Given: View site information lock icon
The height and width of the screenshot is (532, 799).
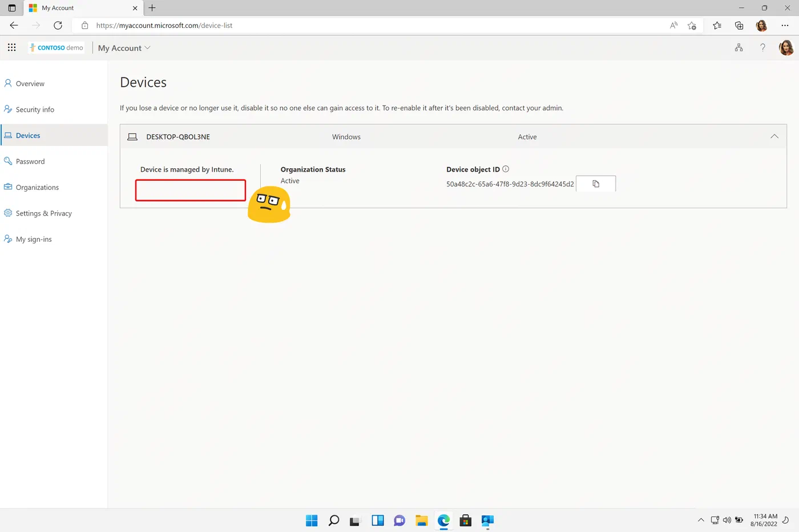Looking at the screenshot, I should (x=85, y=25).
